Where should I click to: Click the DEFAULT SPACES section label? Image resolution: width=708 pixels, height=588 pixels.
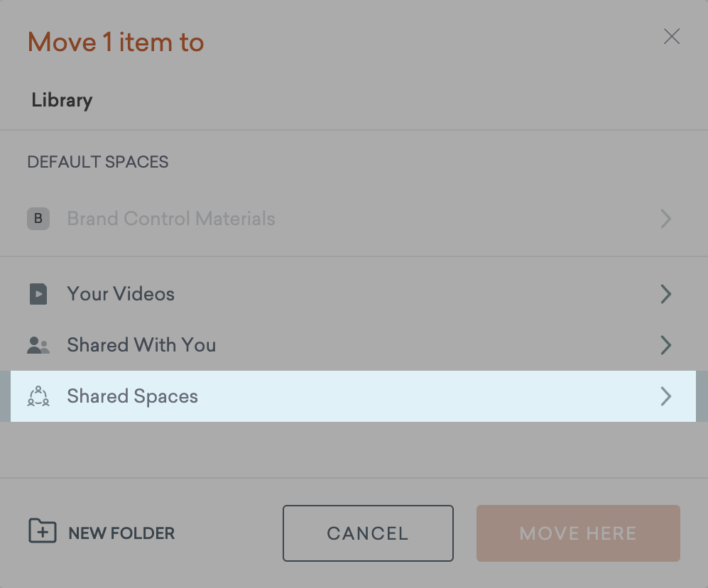(x=97, y=162)
